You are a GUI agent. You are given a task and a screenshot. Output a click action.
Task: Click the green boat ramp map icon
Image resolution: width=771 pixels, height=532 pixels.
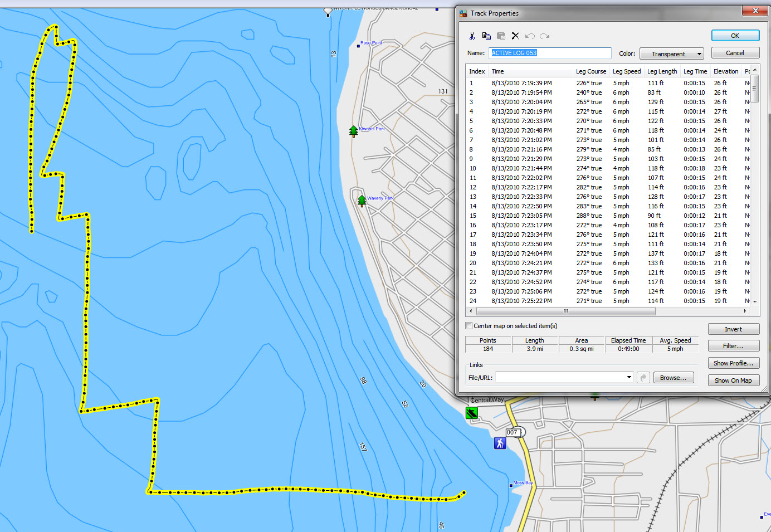point(472,413)
